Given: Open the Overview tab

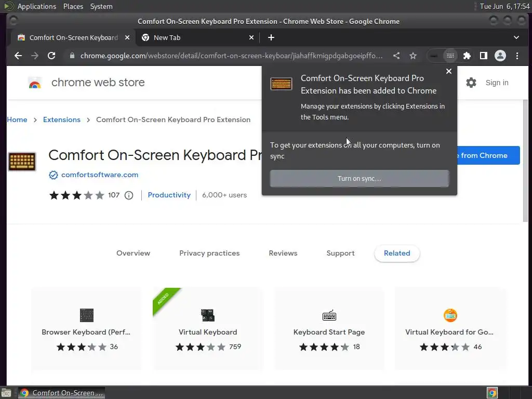Looking at the screenshot, I should point(133,253).
